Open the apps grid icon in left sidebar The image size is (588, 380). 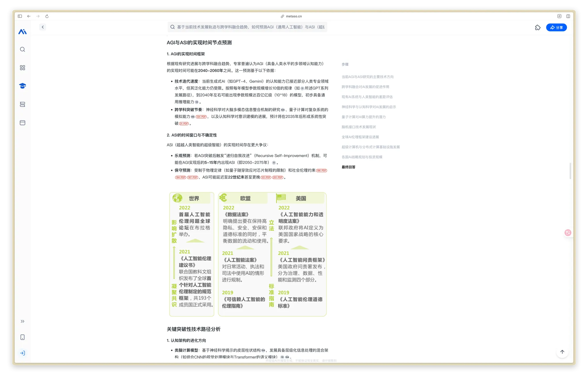click(22, 68)
